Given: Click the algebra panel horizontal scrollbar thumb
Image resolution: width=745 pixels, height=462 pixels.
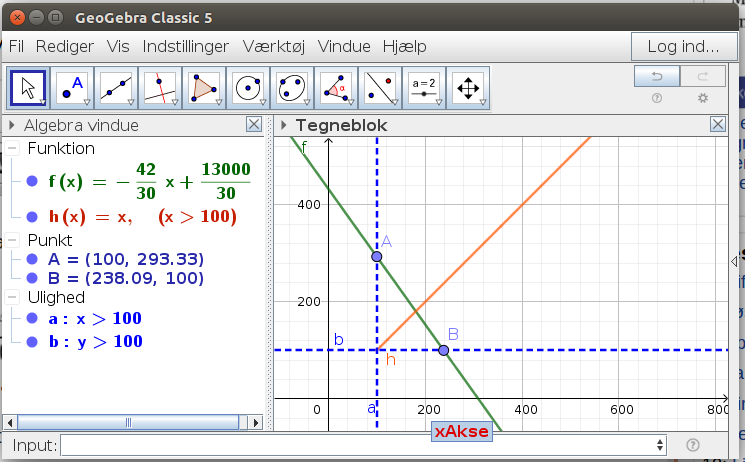Looking at the screenshot, I should tap(128, 422).
